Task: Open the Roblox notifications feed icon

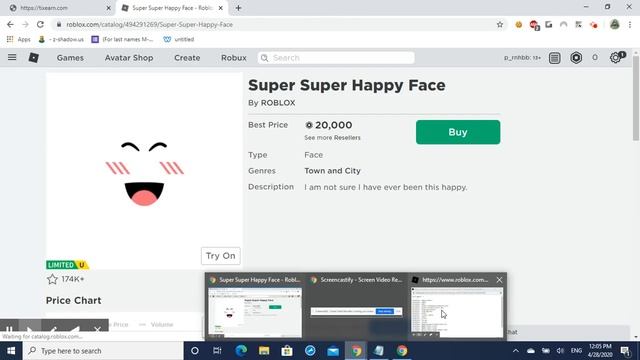Action: coord(554,58)
